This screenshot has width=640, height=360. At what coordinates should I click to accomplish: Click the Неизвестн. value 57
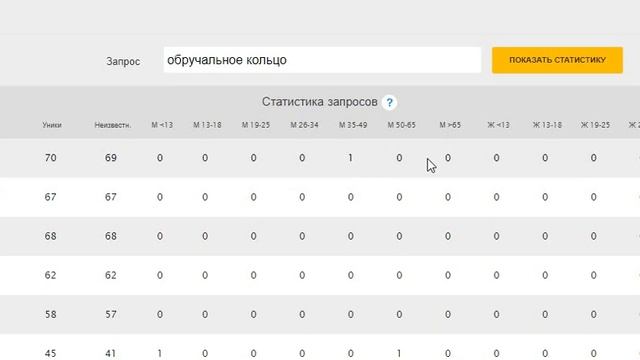(x=111, y=315)
